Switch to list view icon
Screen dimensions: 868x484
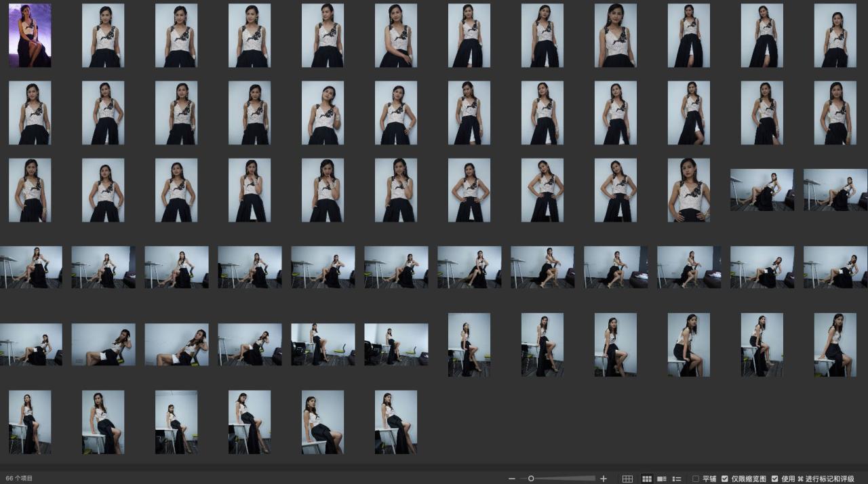tap(676, 479)
